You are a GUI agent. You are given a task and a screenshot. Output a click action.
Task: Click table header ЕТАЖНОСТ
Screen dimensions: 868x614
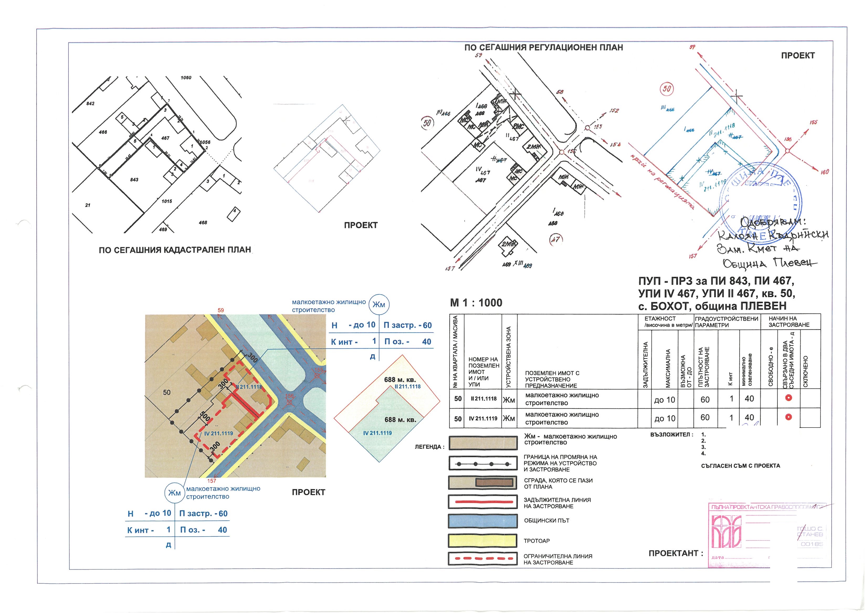coord(660,319)
